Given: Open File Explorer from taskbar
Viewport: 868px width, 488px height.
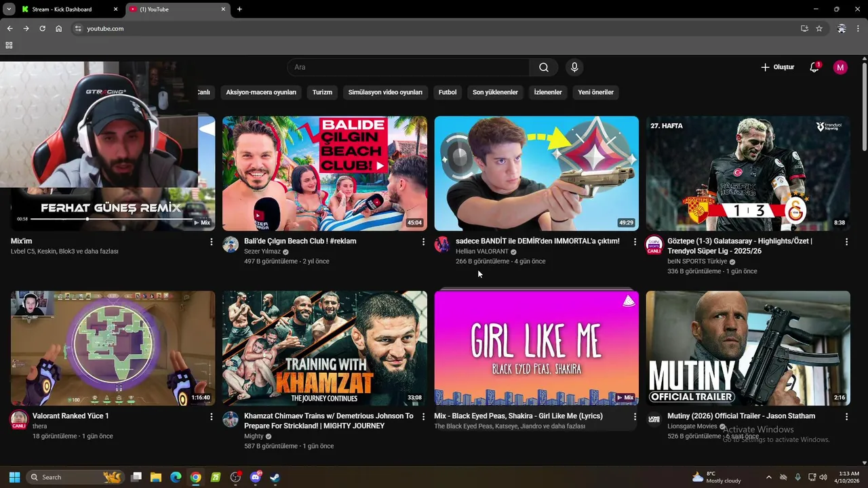Looking at the screenshot, I should 155,477.
